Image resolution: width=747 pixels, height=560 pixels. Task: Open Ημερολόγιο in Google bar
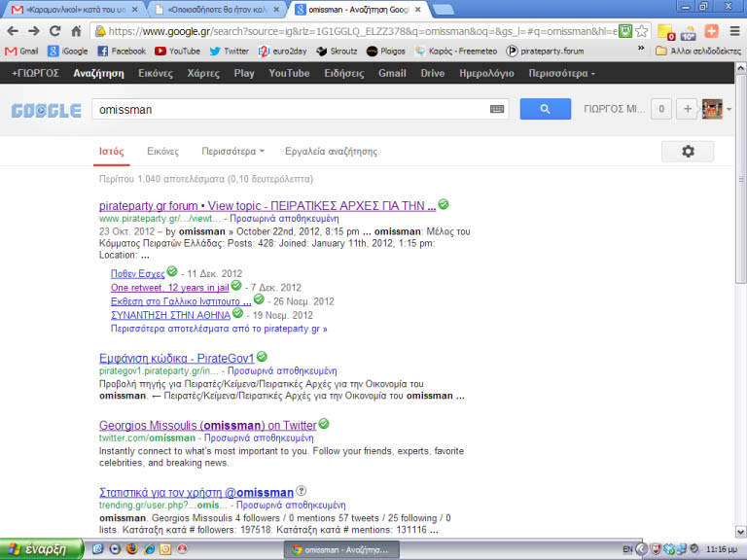(x=486, y=73)
